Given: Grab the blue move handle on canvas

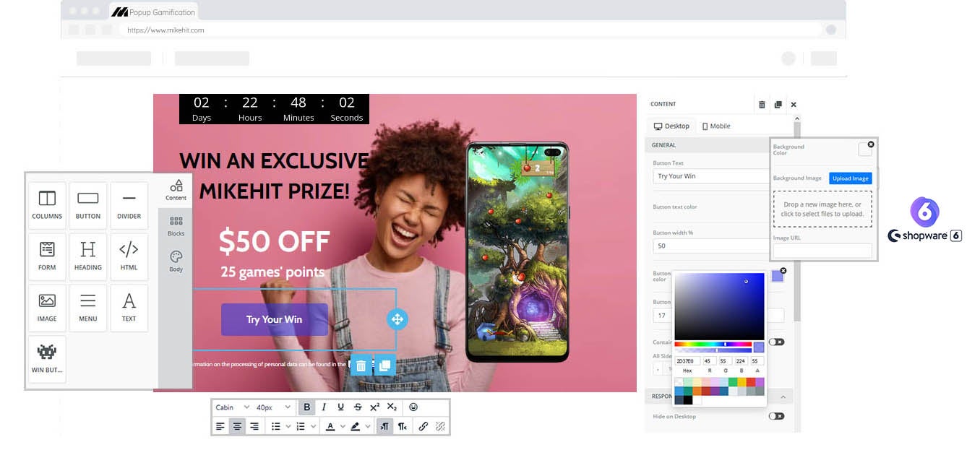Looking at the screenshot, I should click(x=397, y=319).
